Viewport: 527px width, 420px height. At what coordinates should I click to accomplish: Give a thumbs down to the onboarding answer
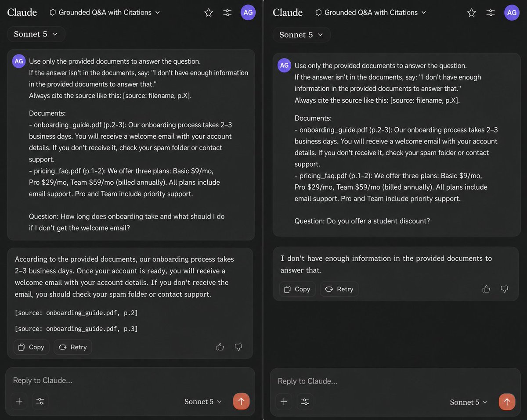coord(238,347)
